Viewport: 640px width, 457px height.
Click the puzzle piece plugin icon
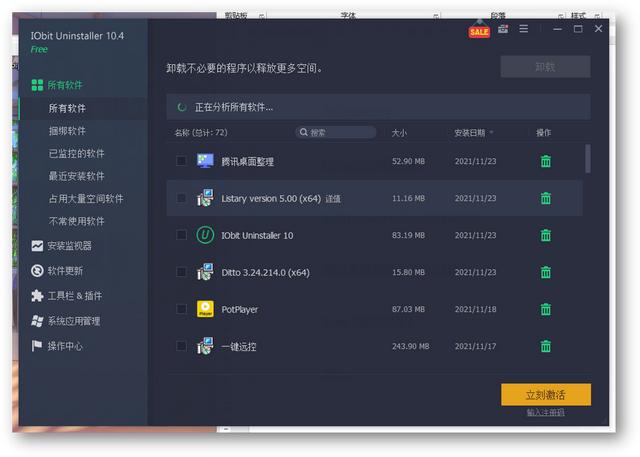pos(37,296)
